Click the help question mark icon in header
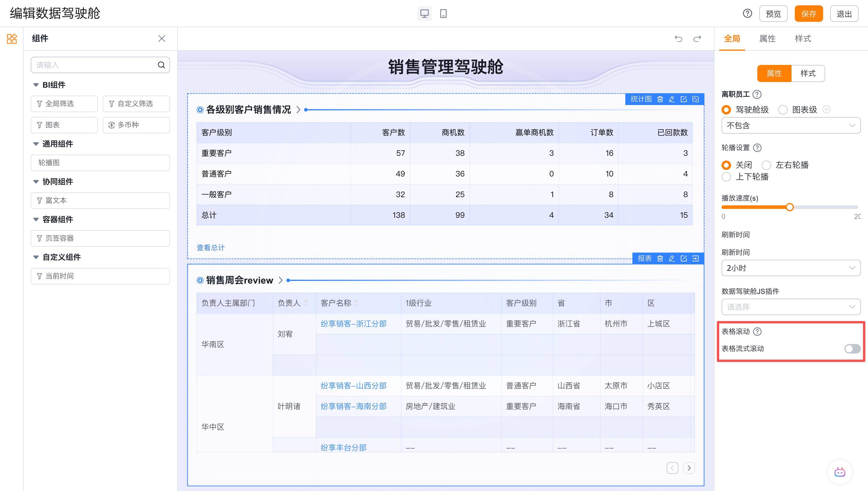 (747, 14)
